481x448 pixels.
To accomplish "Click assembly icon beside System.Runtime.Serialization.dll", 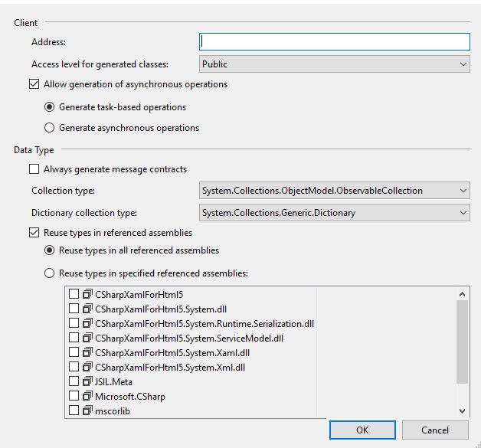I will (87, 323).
